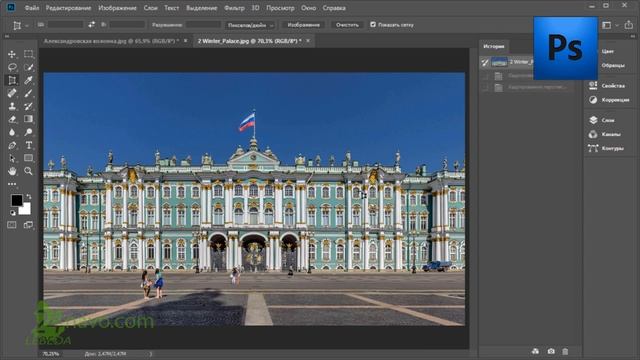Open the Пикселов/дюйм units dropdown
This screenshot has height=360, width=640.
[250, 25]
